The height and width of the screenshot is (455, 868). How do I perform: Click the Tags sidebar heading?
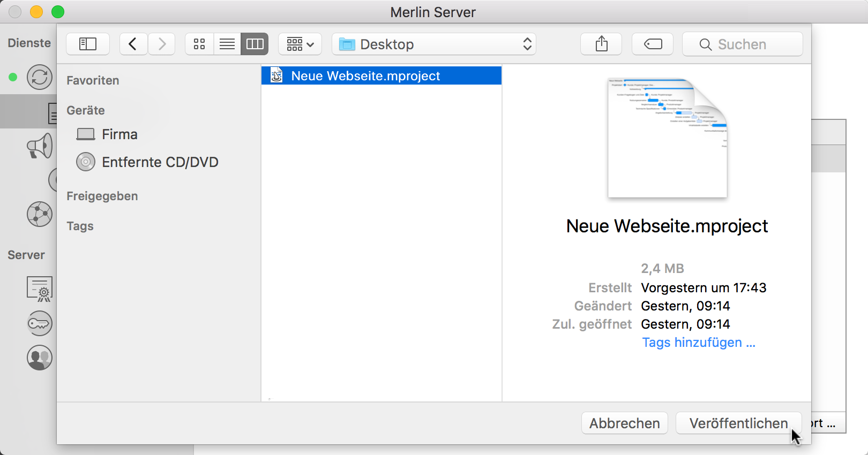pyautogui.click(x=80, y=226)
